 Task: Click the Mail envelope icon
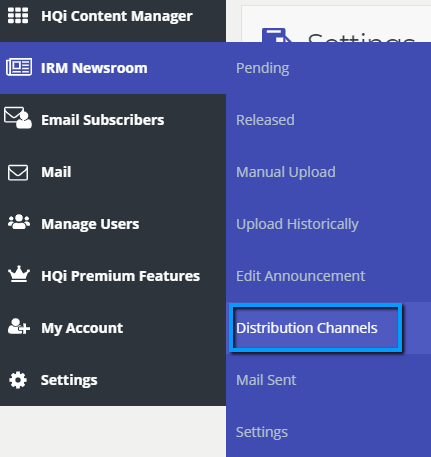point(18,172)
